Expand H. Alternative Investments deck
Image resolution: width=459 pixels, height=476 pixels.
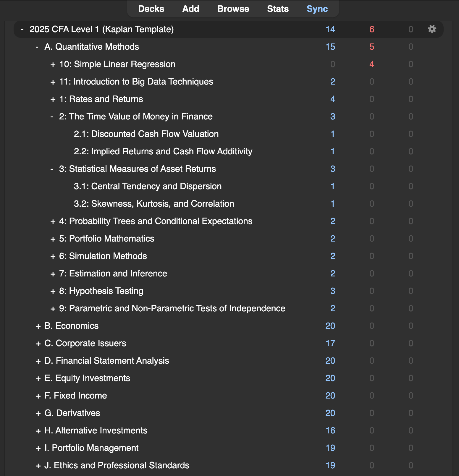coord(38,431)
